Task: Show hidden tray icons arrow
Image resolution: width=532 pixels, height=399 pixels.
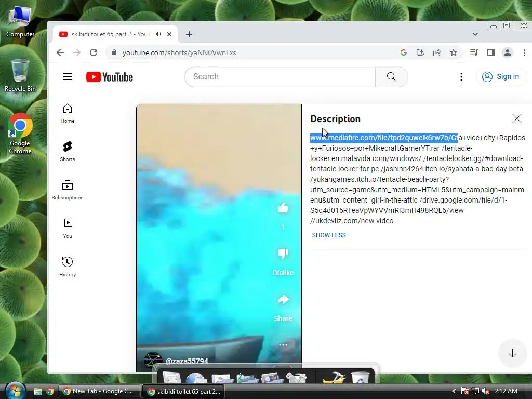Action: [454, 391]
